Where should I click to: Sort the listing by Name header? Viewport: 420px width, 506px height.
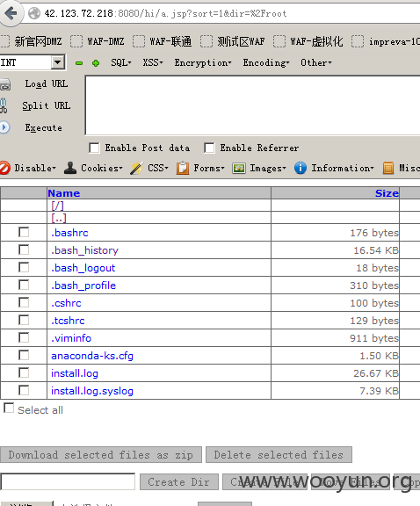click(x=64, y=193)
